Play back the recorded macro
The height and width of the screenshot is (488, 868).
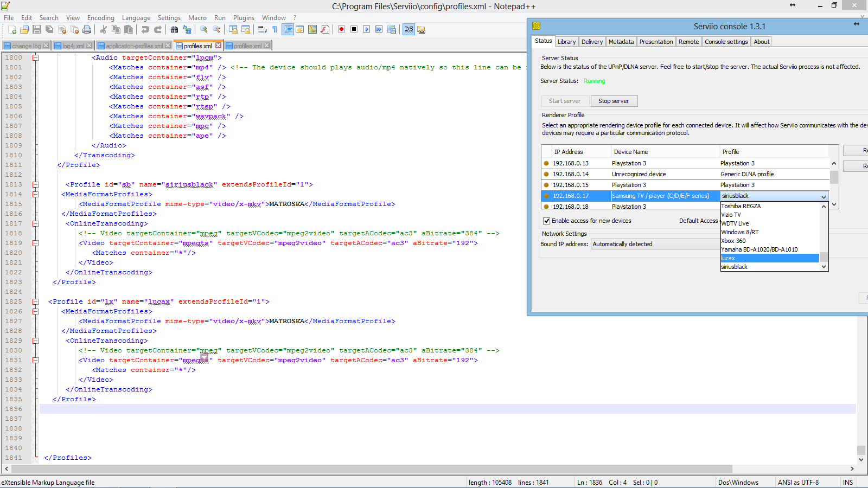click(x=367, y=30)
